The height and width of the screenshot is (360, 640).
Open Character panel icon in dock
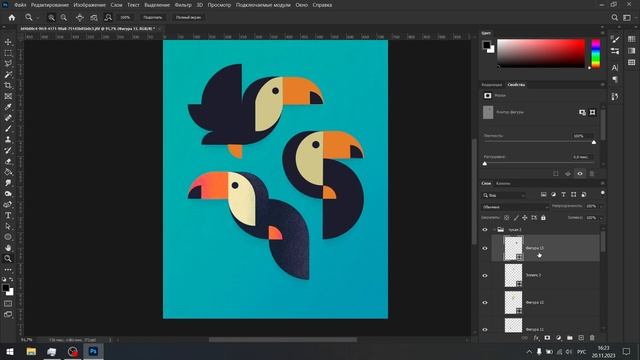[615, 67]
